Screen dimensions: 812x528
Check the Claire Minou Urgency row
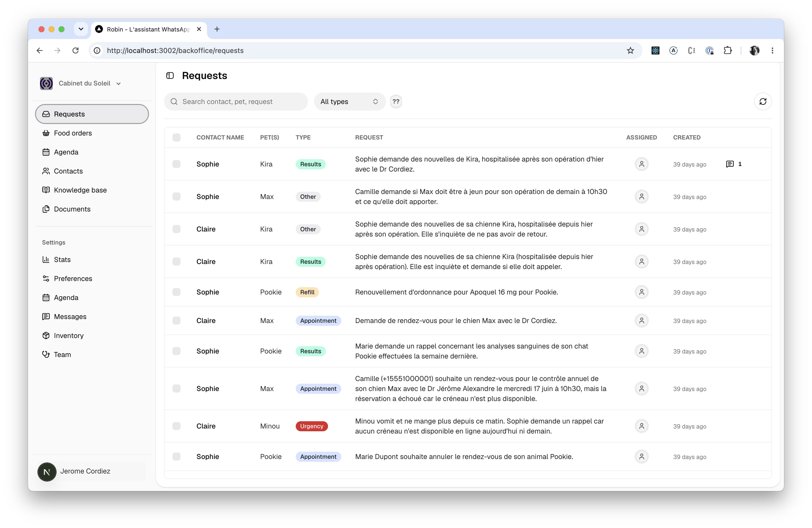[x=176, y=426]
